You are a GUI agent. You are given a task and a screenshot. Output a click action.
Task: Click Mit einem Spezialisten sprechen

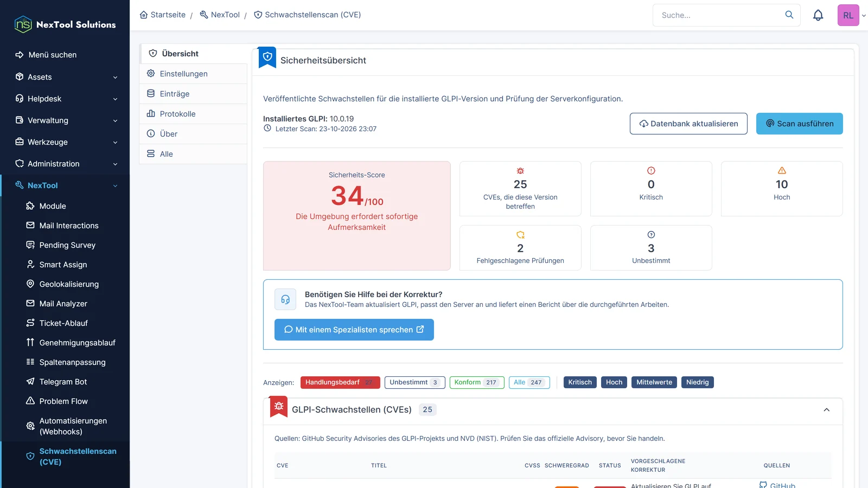click(x=354, y=330)
